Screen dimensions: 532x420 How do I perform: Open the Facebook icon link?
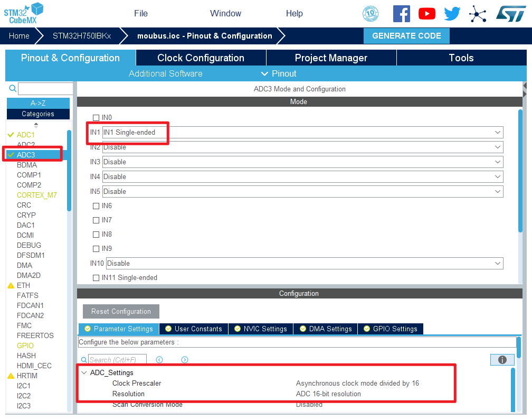(x=401, y=14)
